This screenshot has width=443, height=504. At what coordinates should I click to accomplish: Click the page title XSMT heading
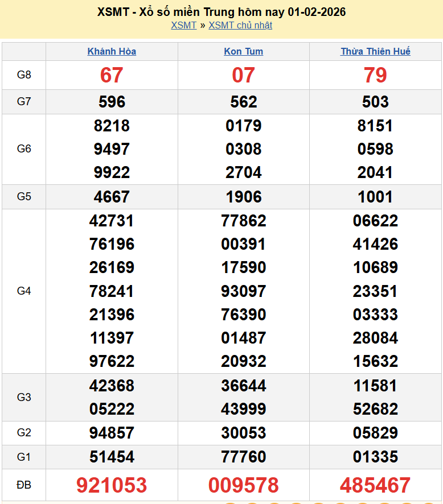[x=221, y=12]
